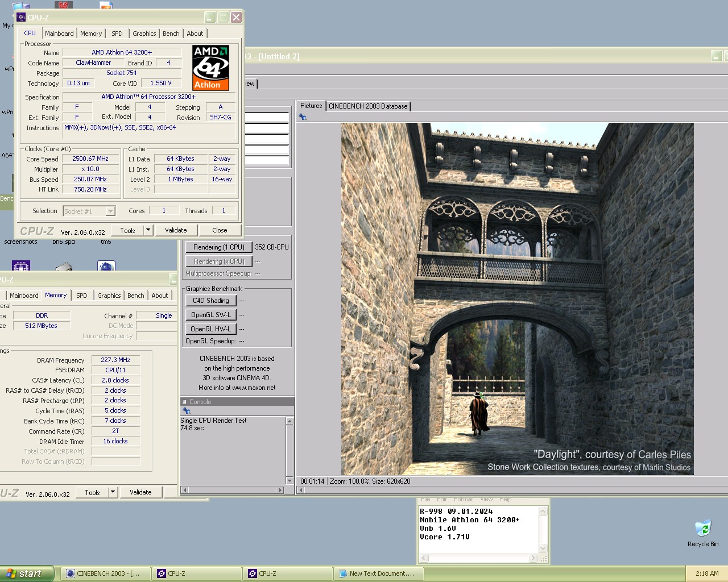The height and width of the screenshot is (582, 728).
Task: Click second CPU-Z taskbar button
Action: pos(288,573)
